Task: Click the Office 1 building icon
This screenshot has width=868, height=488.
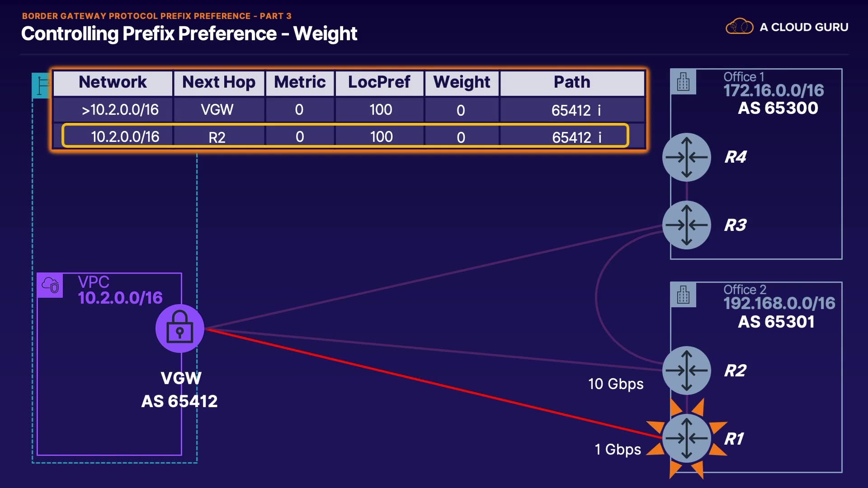Action: 683,82
